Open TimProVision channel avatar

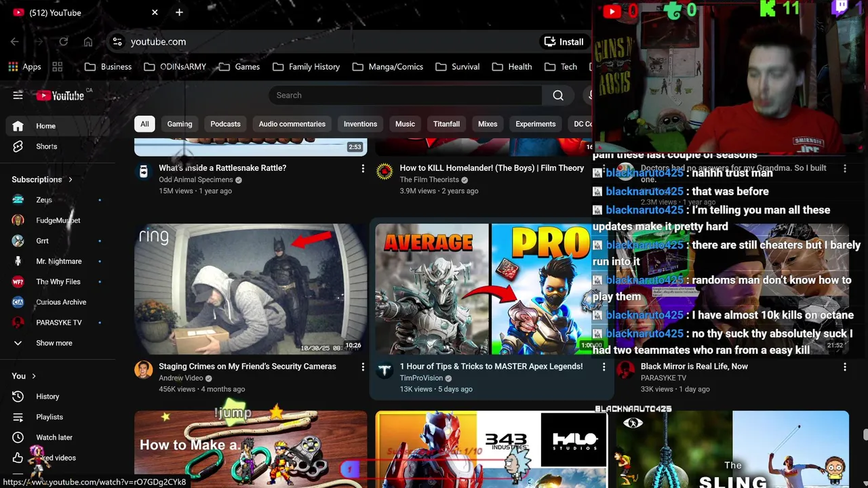coord(384,370)
